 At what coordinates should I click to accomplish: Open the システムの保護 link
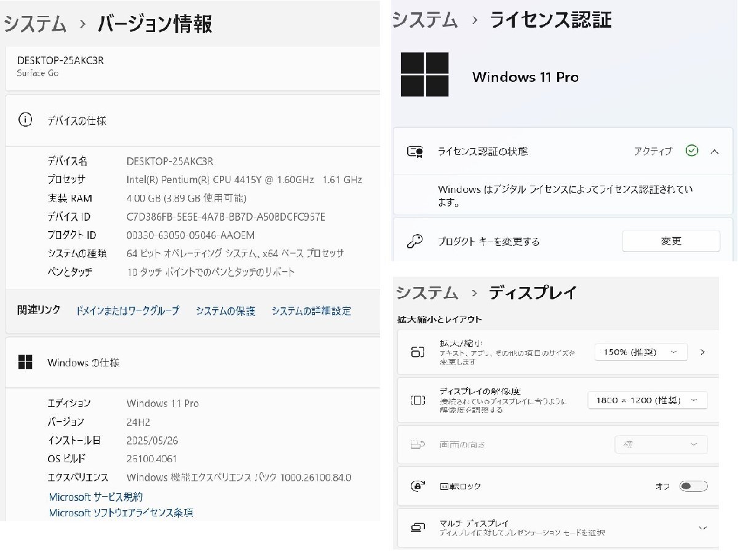pyautogui.click(x=226, y=311)
